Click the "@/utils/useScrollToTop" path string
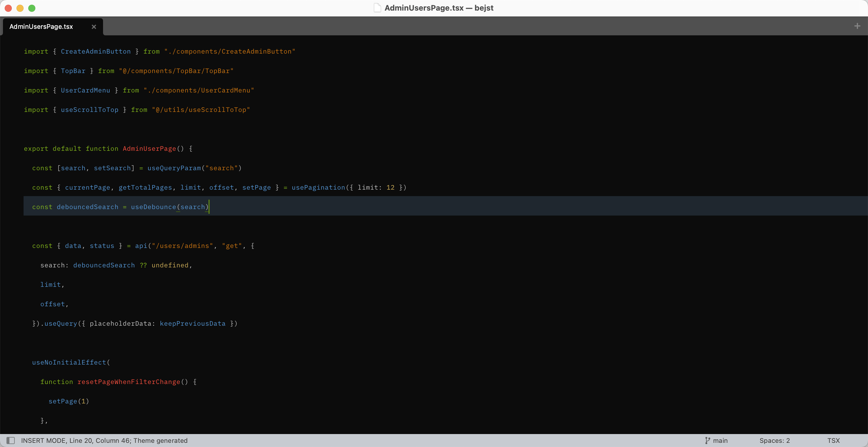Screen dimensions: 868x447 pos(201,110)
